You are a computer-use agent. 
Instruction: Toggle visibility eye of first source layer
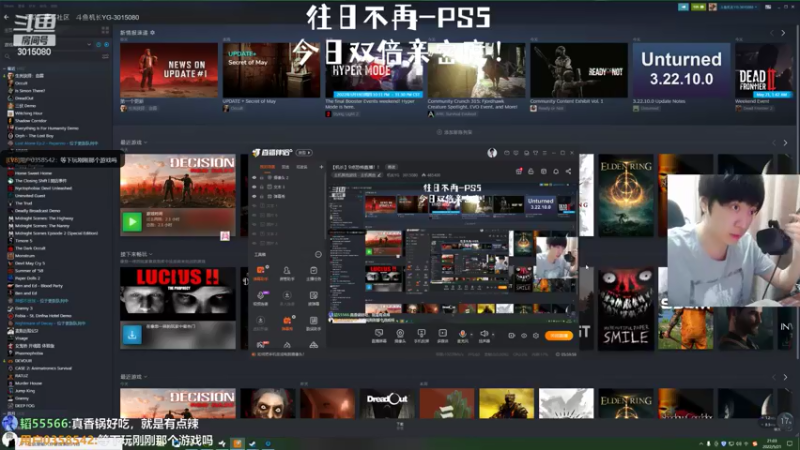pyautogui.click(x=254, y=178)
